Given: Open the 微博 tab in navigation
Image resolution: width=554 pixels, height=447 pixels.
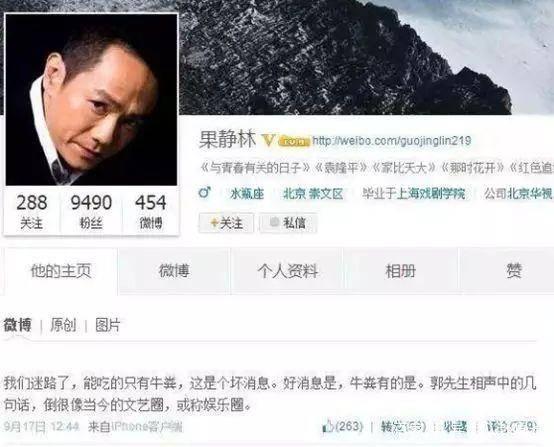Looking at the screenshot, I should coord(174,271).
